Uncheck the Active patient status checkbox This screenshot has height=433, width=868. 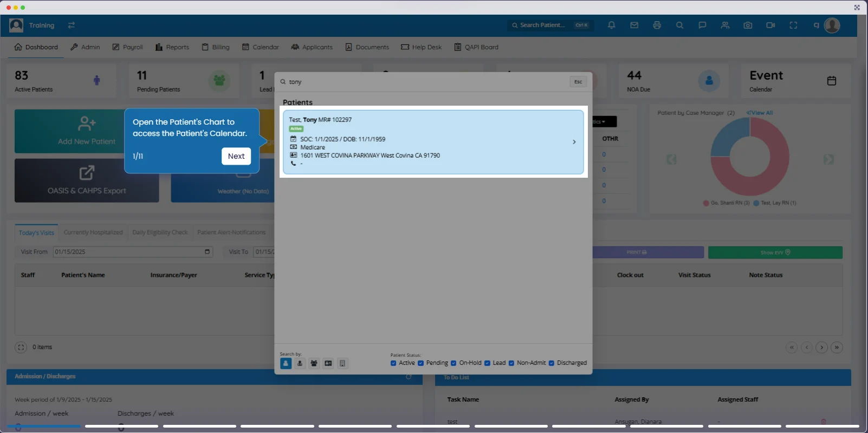click(x=393, y=363)
